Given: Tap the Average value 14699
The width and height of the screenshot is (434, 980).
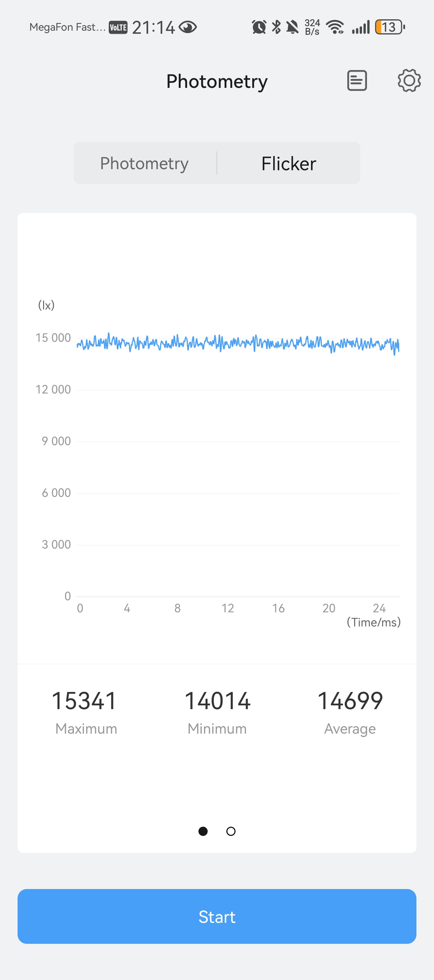Looking at the screenshot, I should point(350,701).
